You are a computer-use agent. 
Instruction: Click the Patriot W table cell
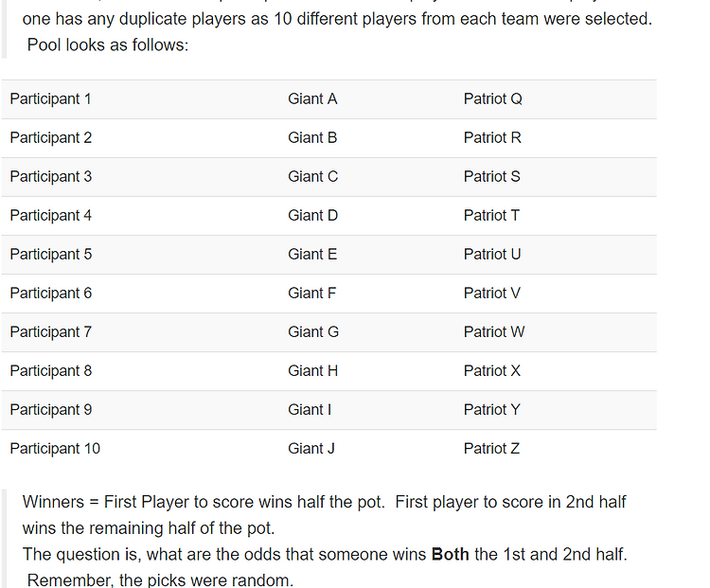(556, 332)
